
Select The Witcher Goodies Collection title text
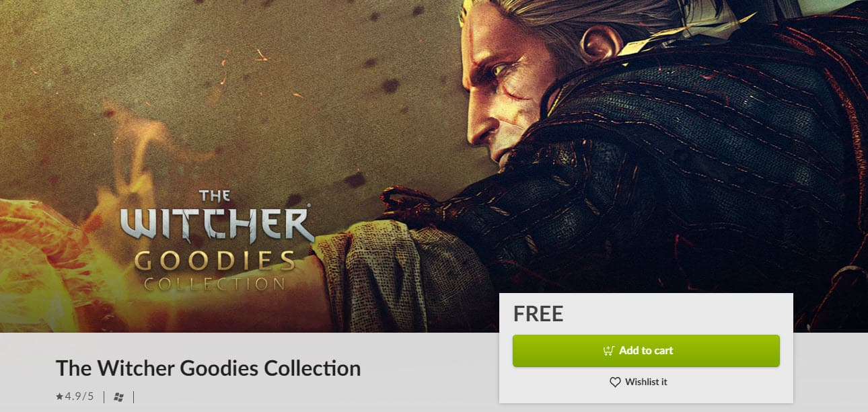coord(208,368)
